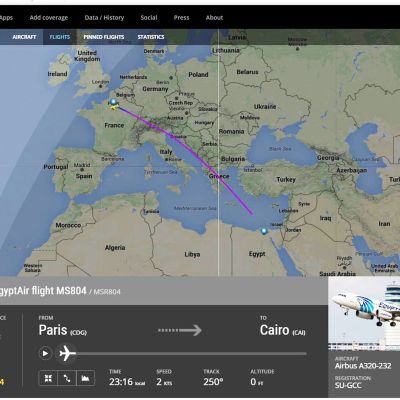Viewport: 400px width, 400px height.
Task: Click the Egypt label on the map
Action: click(257, 254)
